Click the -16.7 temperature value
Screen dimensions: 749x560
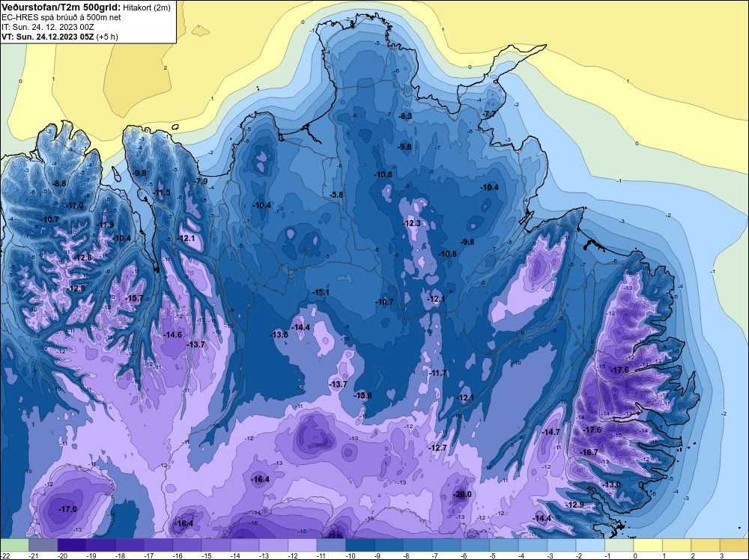(x=589, y=452)
